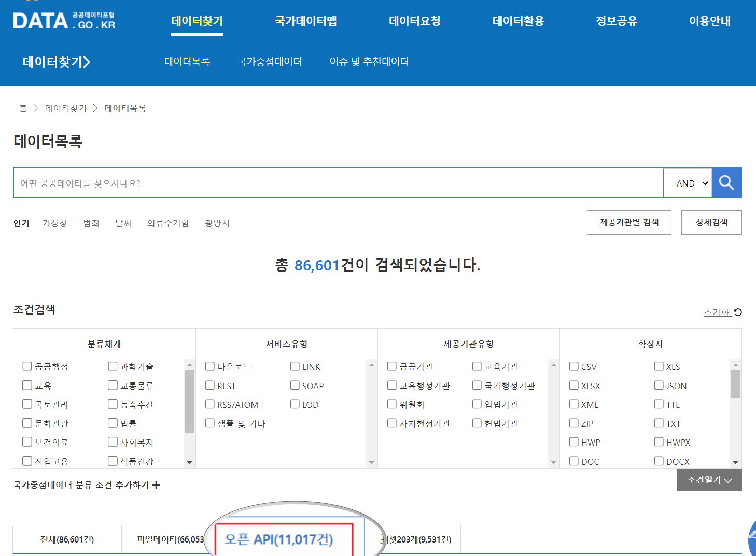Click 데이터찾기 in the breadcrumb
This screenshot has width=756, height=556.
[x=66, y=108]
